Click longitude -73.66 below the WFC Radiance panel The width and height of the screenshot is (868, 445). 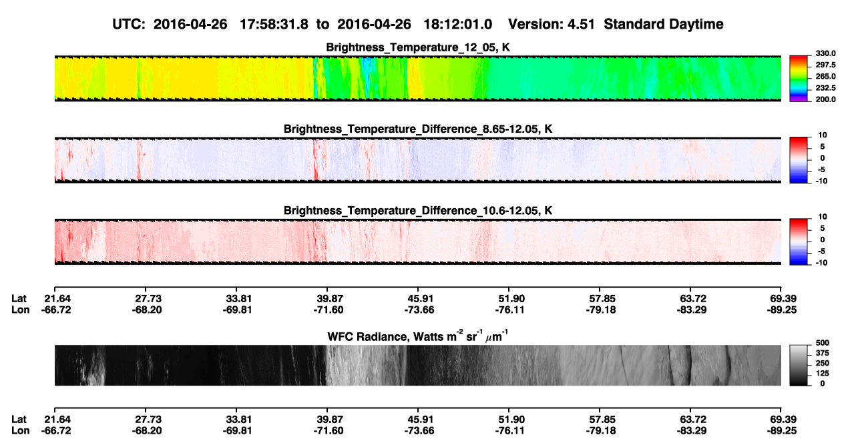click(x=418, y=430)
